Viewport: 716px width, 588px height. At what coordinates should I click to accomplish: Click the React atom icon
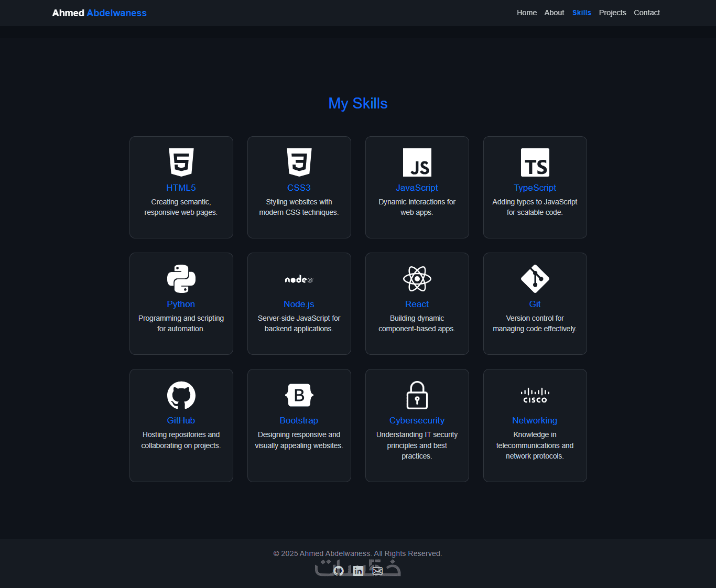click(x=417, y=279)
